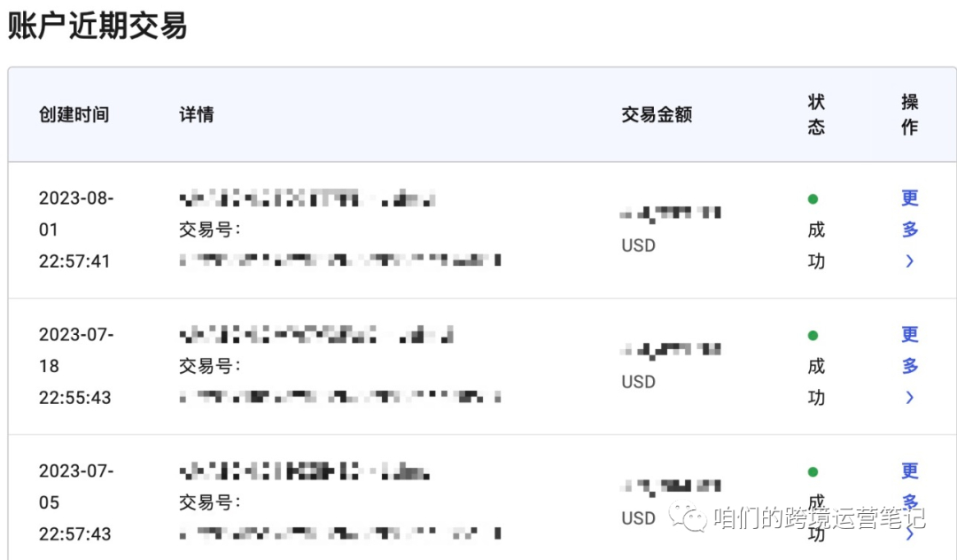This screenshot has width=957, height=560.
Task: Click green status dot for 2023-08-01 transaction
Action: (x=813, y=198)
